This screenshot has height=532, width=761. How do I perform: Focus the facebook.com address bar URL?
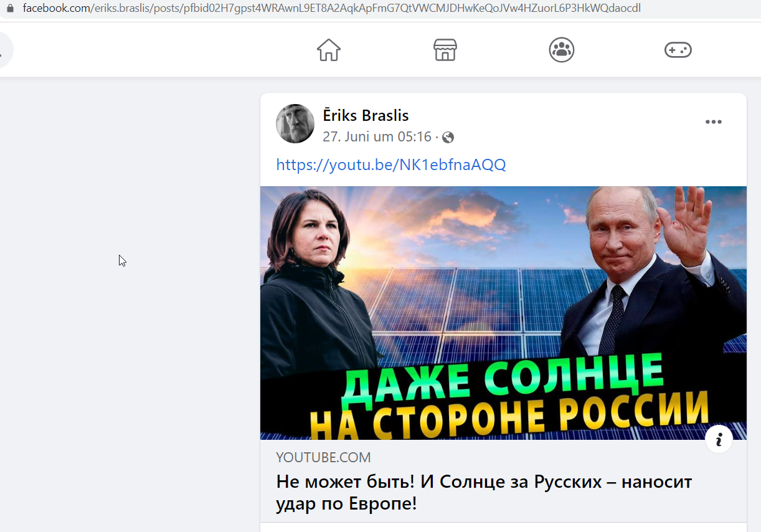tap(332, 9)
